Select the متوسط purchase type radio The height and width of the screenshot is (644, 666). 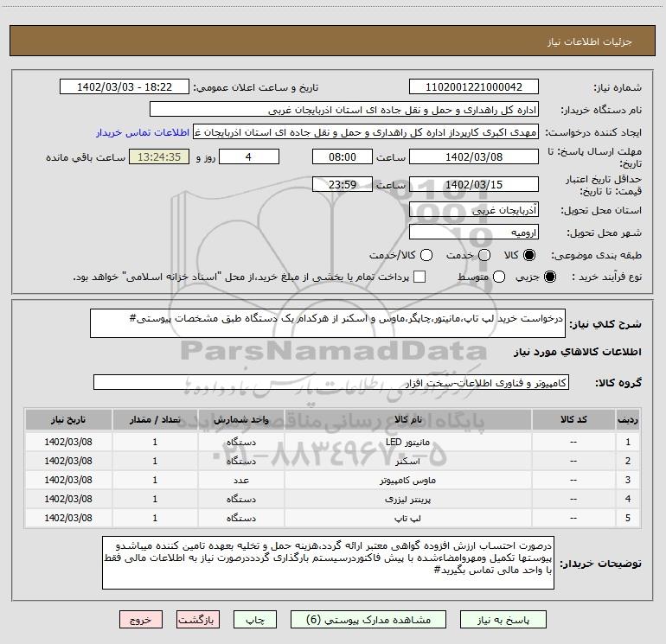[x=499, y=277]
